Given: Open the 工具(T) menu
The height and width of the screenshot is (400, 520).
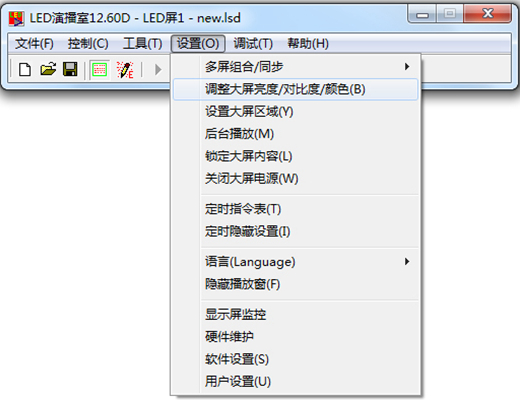Looking at the screenshot, I should 143,44.
